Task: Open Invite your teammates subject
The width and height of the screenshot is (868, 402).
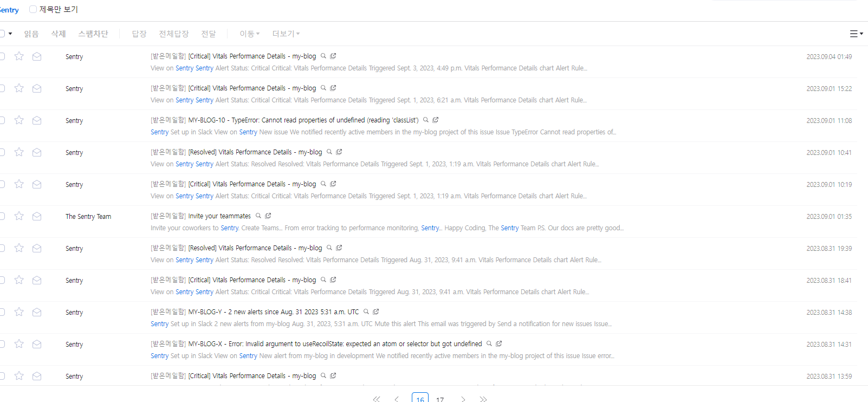Action: pos(219,216)
